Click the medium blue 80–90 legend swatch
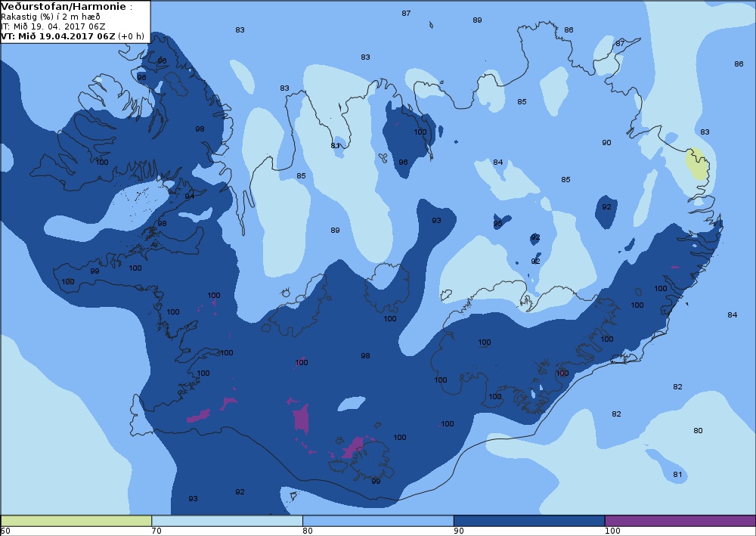Viewport: 756px width, 536px height. 378,521
